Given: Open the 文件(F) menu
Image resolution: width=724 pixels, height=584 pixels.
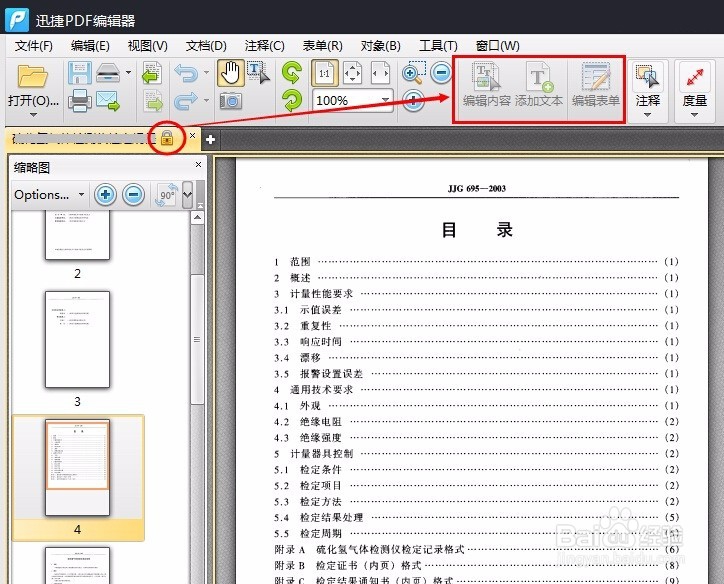Looking at the screenshot, I should coord(33,46).
